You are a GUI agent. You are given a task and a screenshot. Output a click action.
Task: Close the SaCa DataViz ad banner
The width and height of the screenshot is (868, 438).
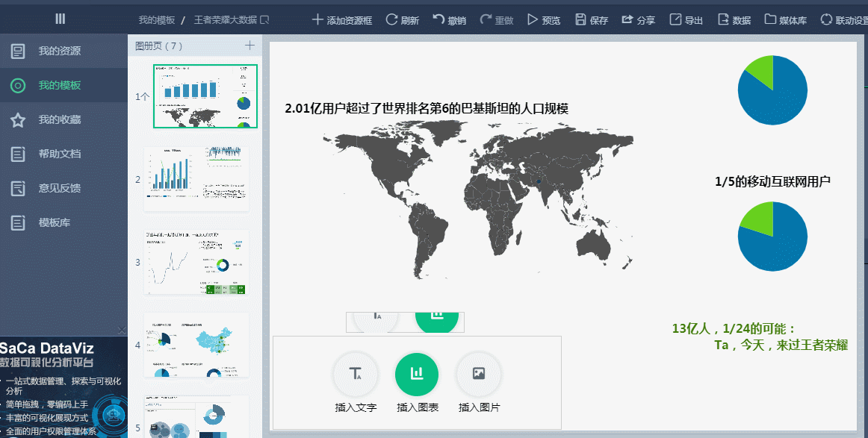click(122, 330)
